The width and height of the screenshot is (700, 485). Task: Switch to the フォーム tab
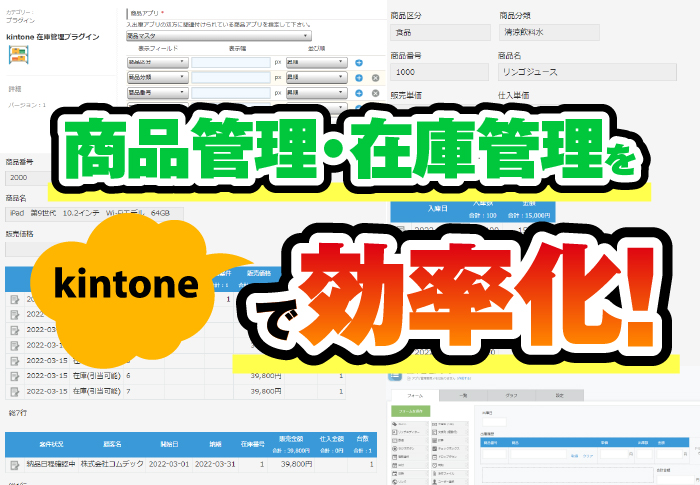[415, 395]
